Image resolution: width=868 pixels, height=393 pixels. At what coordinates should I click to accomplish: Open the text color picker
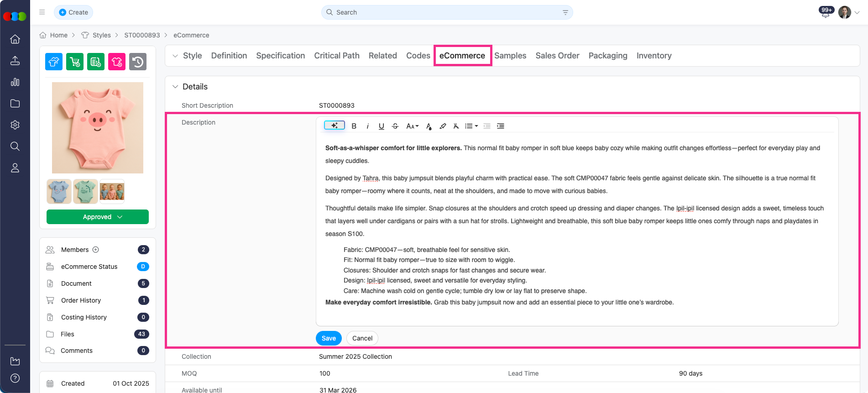click(x=429, y=126)
